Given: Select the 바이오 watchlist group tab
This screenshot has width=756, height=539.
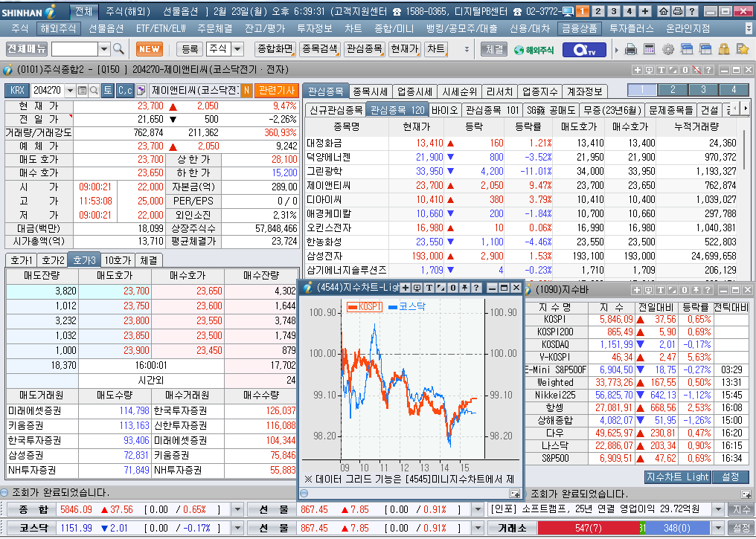Looking at the screenshot, I should pos(444,110).
